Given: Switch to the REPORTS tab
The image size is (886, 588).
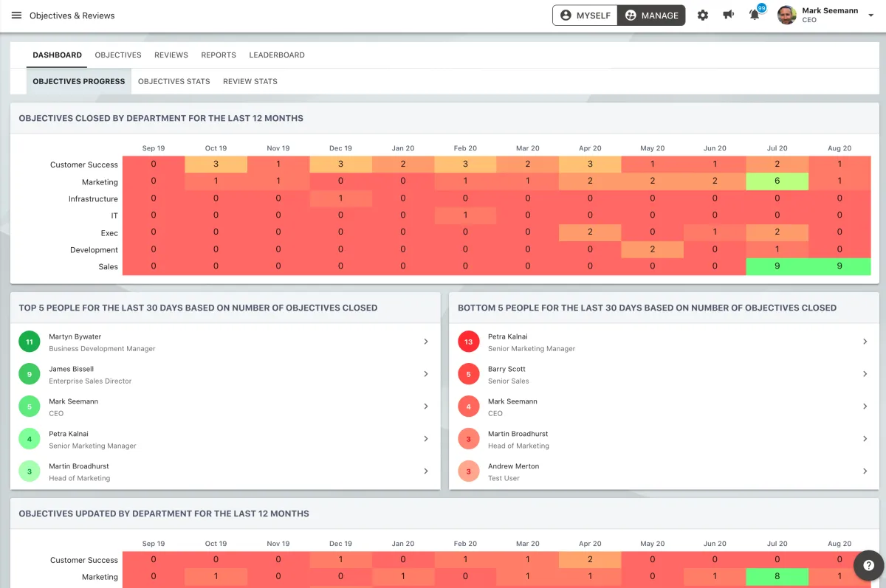Looking at the screenshot, I should [x=219, y=55].
